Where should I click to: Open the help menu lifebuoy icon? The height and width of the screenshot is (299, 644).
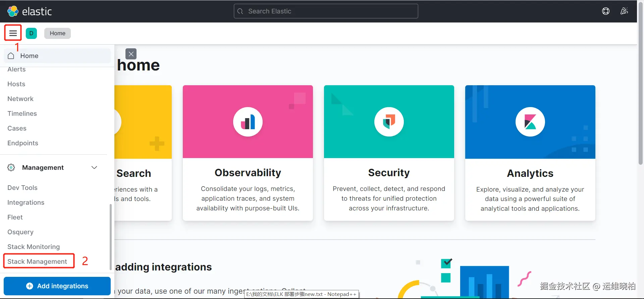605,11
